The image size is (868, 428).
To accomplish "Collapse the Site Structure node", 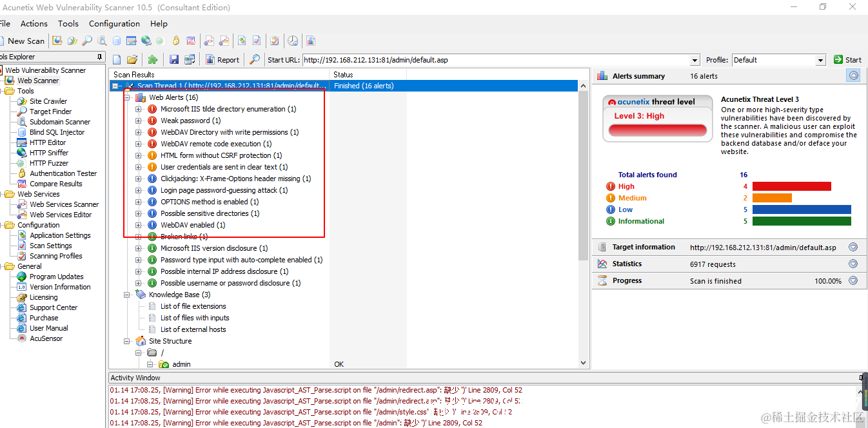I will [127, 341].
